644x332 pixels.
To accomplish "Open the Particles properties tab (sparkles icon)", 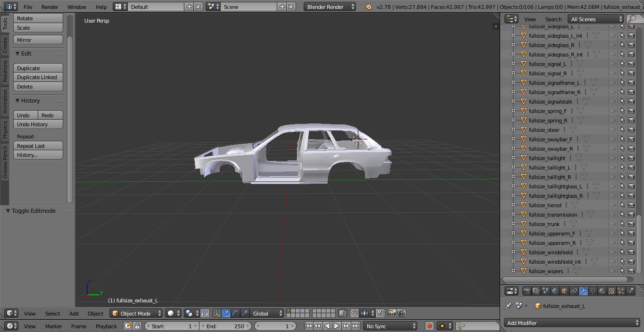I will click(621, 291).
